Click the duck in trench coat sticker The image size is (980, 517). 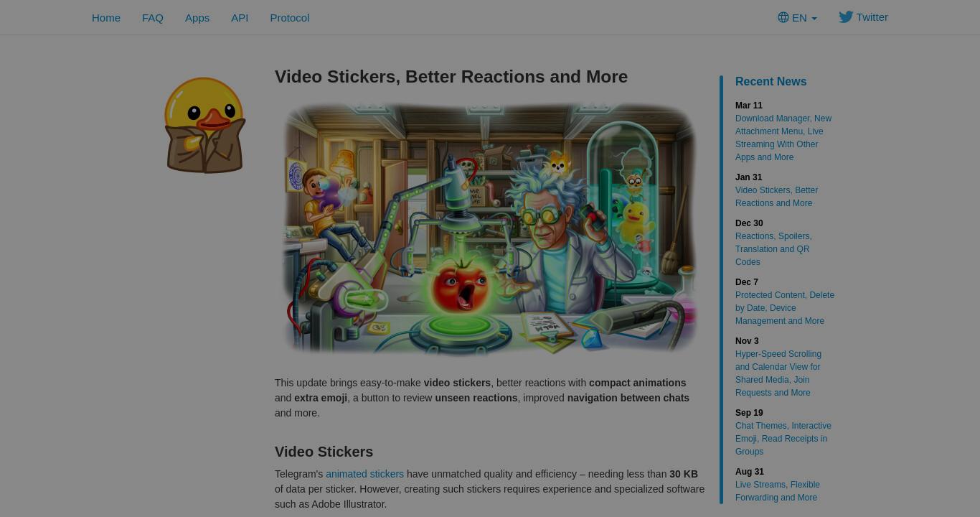pyautogui.click(x=205, y=125)
